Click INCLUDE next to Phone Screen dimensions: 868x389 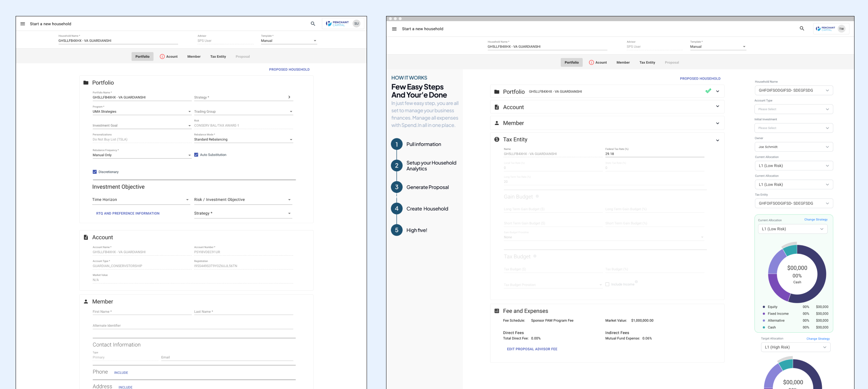(121, 373)
